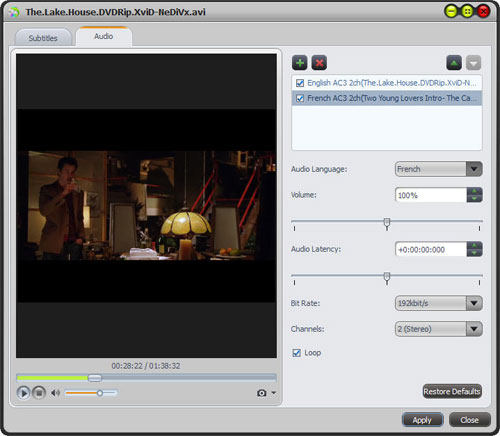
Task: Click the video preview frame
Action: [146, 206]
